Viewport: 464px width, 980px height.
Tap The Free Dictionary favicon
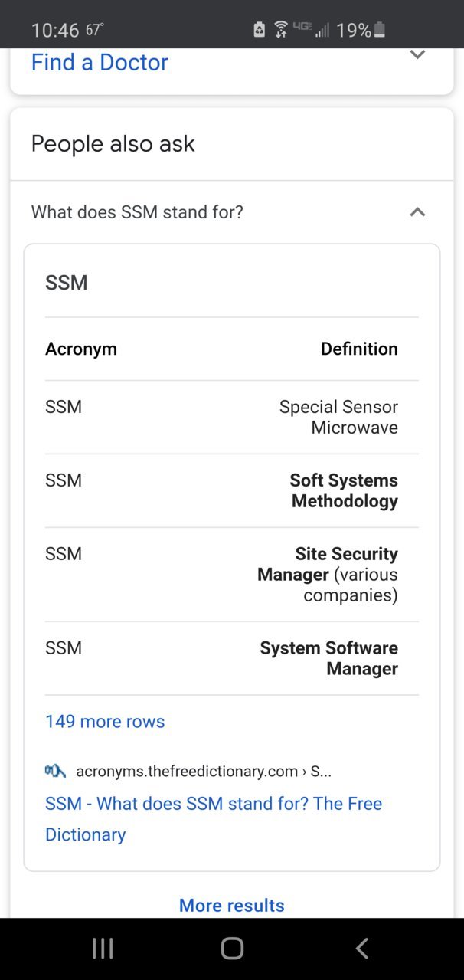pos(56,771)
